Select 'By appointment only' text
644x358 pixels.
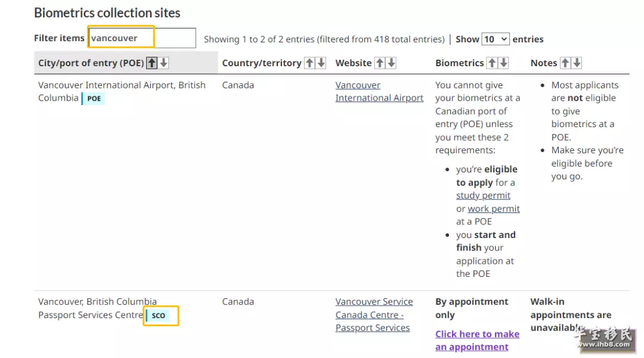(472, 308)
